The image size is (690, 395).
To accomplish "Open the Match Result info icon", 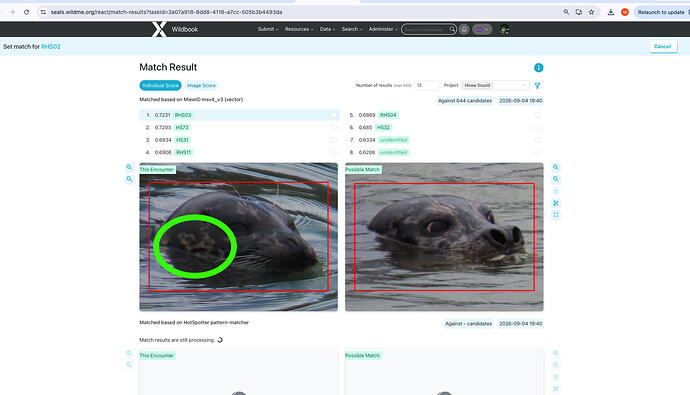I will coord(538,68).
